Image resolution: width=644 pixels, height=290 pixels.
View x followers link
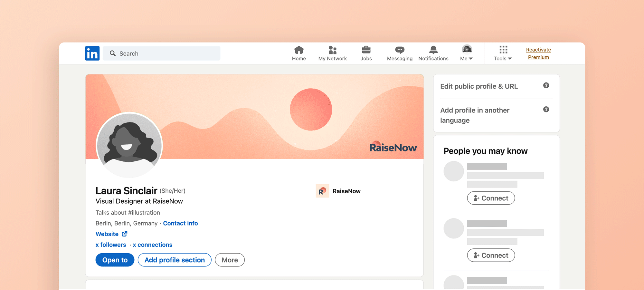(111, 245)
